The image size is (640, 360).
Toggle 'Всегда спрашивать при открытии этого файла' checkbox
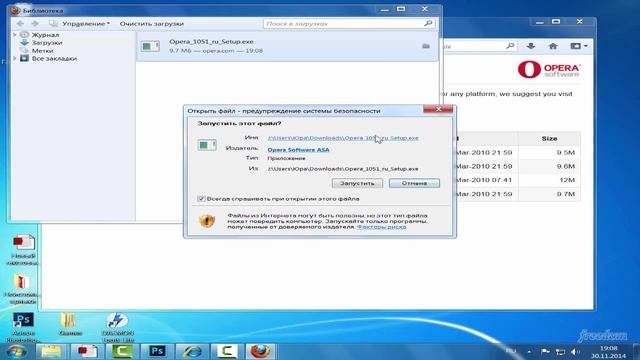pyautogui.click(x=201, y=199)
